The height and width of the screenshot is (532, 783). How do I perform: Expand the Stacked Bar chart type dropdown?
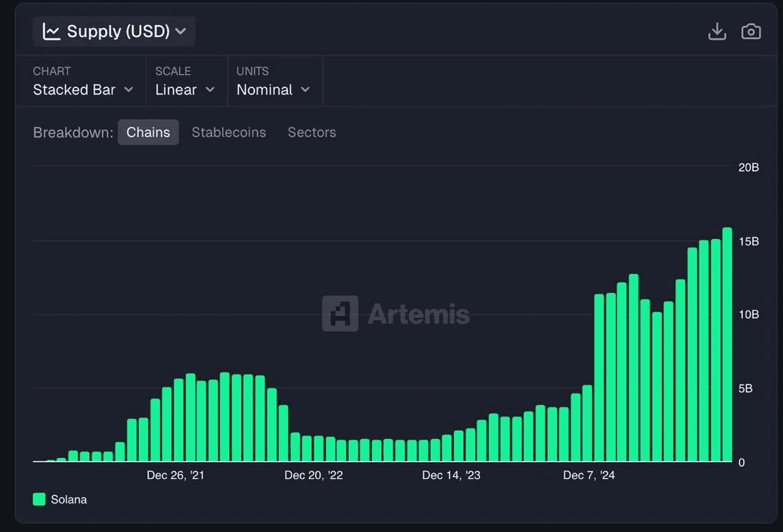pyautogui.click(x=83, y=90)
